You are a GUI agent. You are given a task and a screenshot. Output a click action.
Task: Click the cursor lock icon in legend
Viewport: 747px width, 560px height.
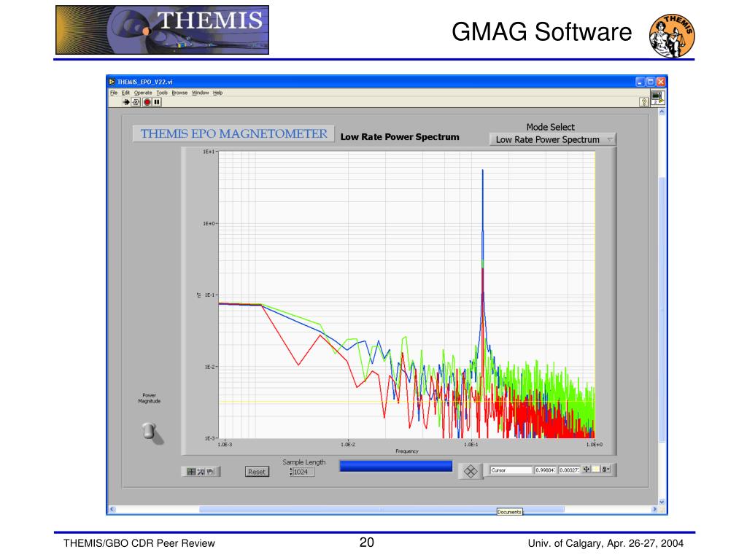(605, 470)
